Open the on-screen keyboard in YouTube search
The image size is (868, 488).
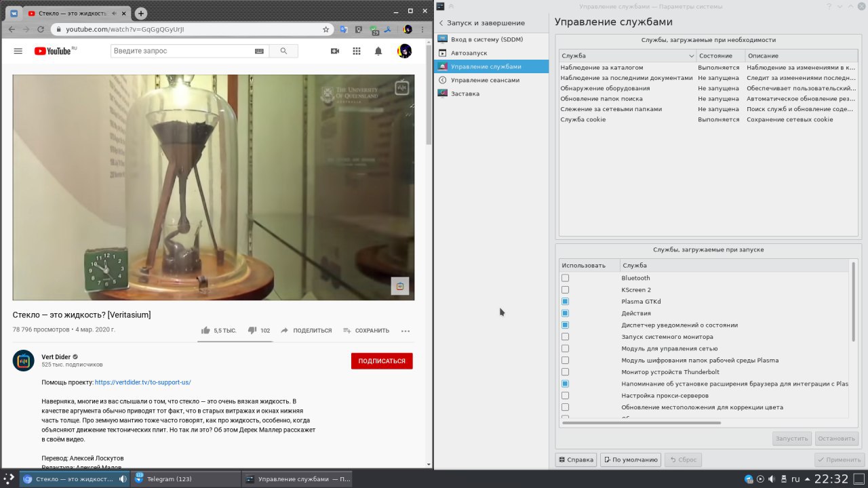point(259,51)
